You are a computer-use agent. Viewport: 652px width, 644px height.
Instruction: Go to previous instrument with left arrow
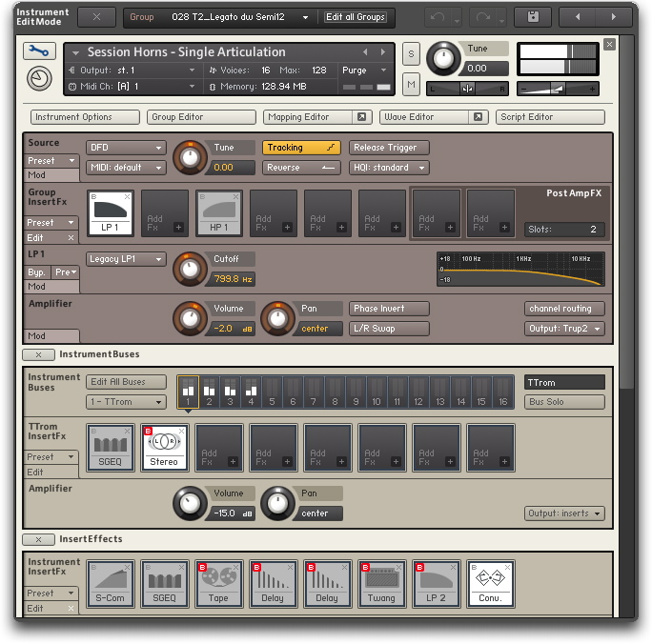click(x=578, y=17)
